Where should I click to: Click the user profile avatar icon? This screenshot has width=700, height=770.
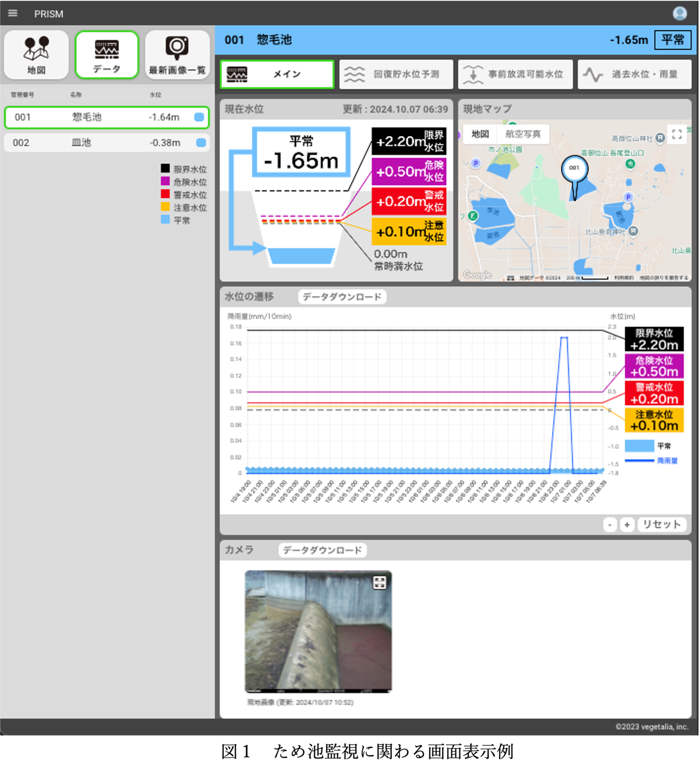(680, 13)
